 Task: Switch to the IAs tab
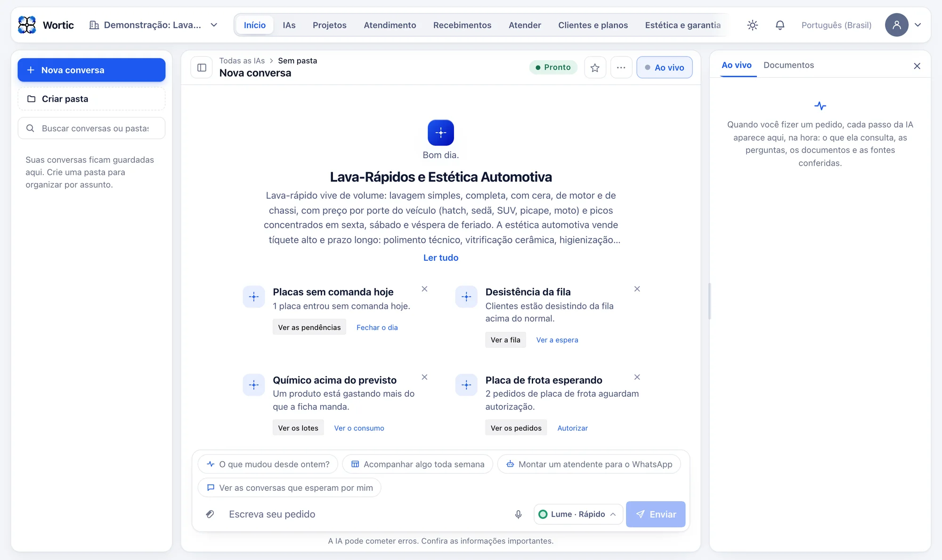(289, 25)
